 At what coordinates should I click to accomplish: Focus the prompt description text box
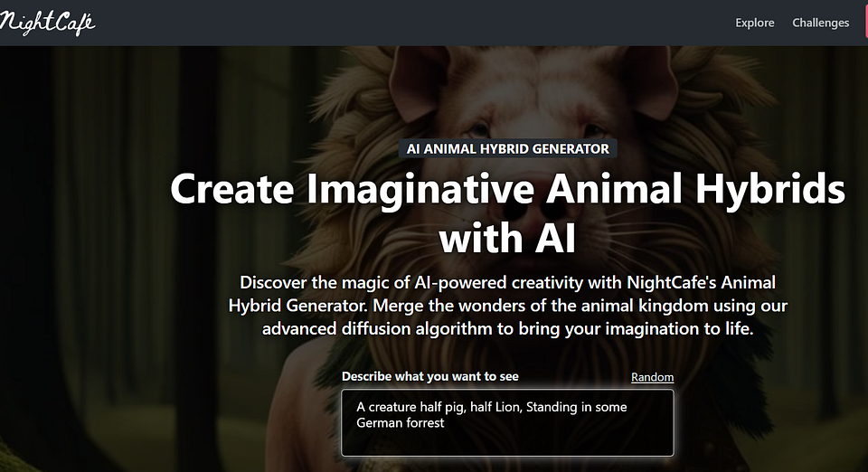pyautogui.click(x=507, y=423)
